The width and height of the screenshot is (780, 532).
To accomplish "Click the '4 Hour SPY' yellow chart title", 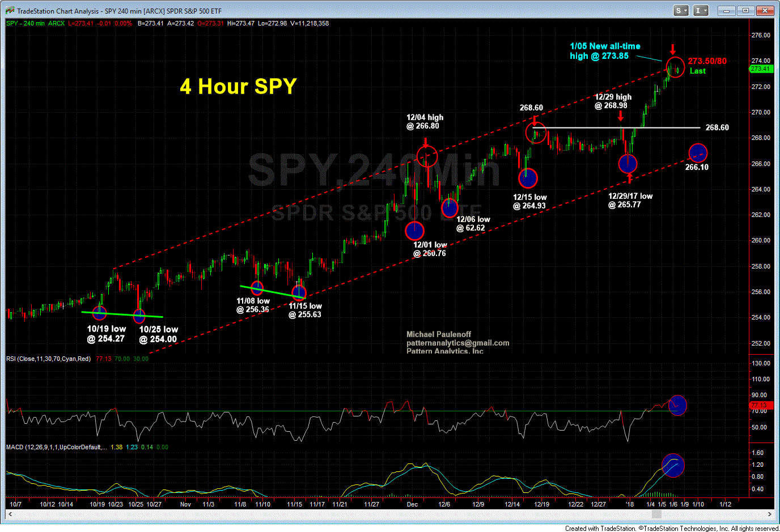I will (x=238, y=86).
